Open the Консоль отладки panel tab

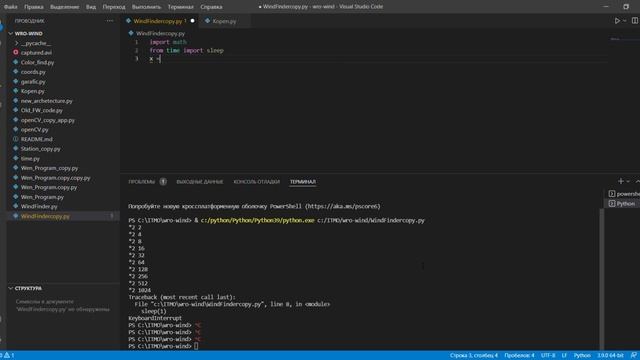[256, 182]
